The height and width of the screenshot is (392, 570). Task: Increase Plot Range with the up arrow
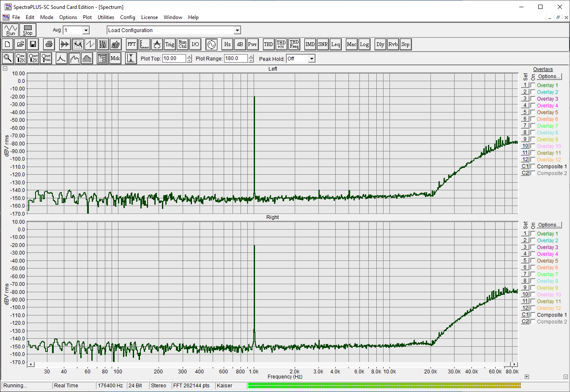[251, 57]
